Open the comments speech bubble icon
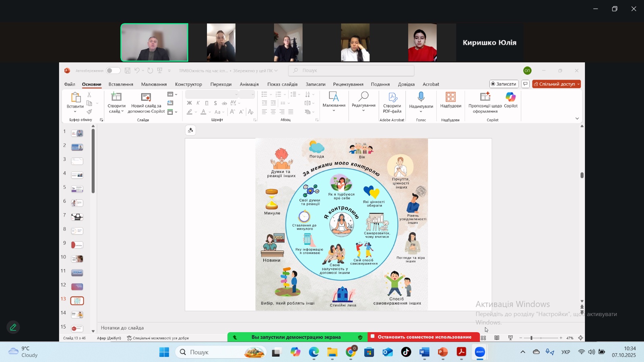644x362 pixels. click(525, 84)
